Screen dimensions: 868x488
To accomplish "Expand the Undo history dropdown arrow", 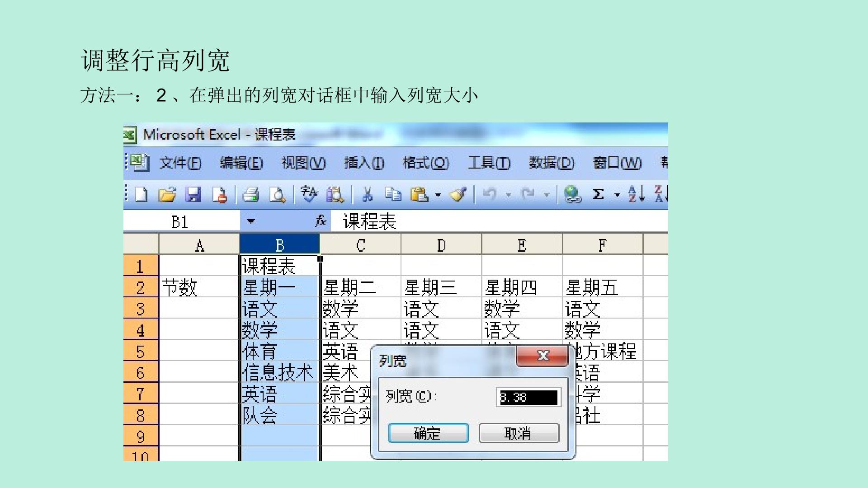I will [509, 195].
